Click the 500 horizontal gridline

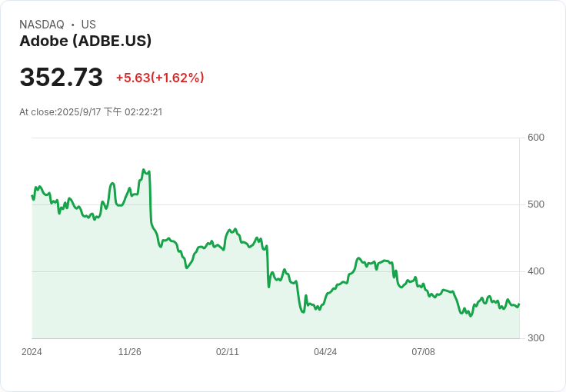point(276,204)
